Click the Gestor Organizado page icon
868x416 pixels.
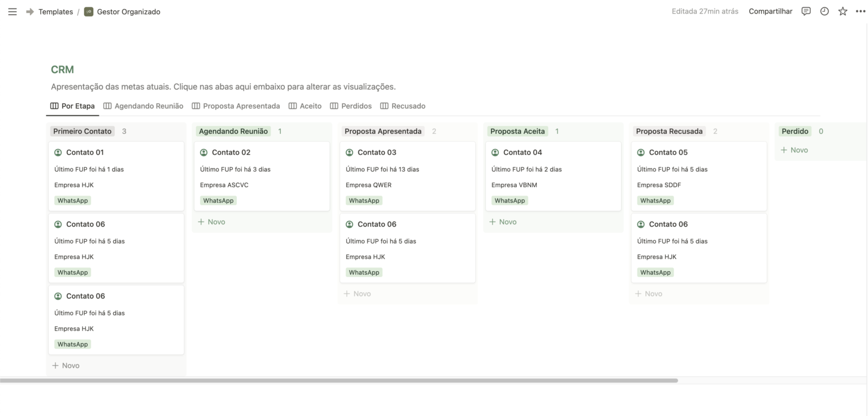coord(89,12)
